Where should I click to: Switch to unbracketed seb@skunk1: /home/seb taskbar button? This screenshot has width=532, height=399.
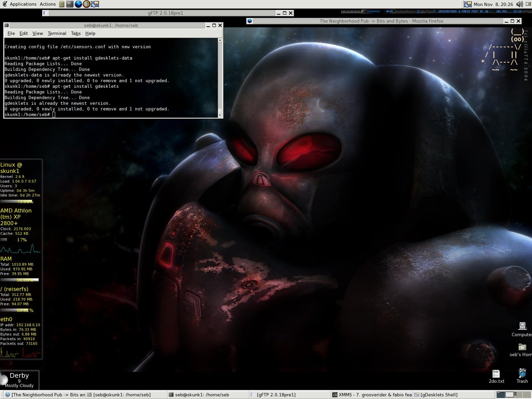[208, 395]
